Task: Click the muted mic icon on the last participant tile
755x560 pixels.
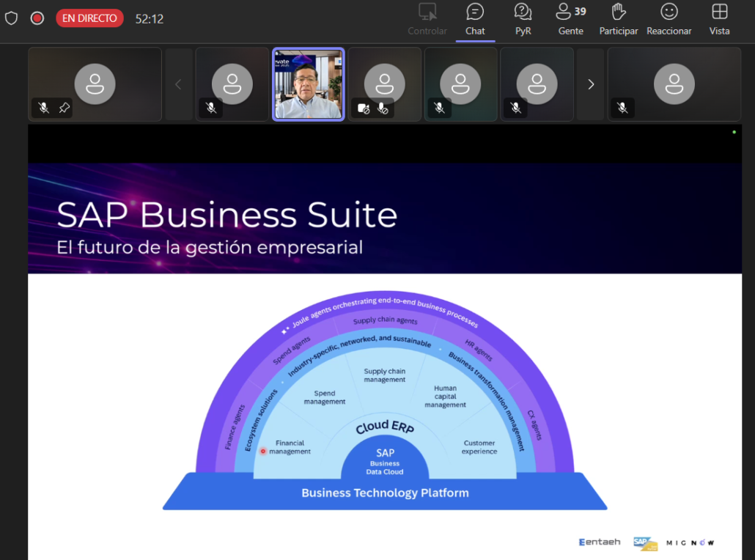Action: click(622, 108)
